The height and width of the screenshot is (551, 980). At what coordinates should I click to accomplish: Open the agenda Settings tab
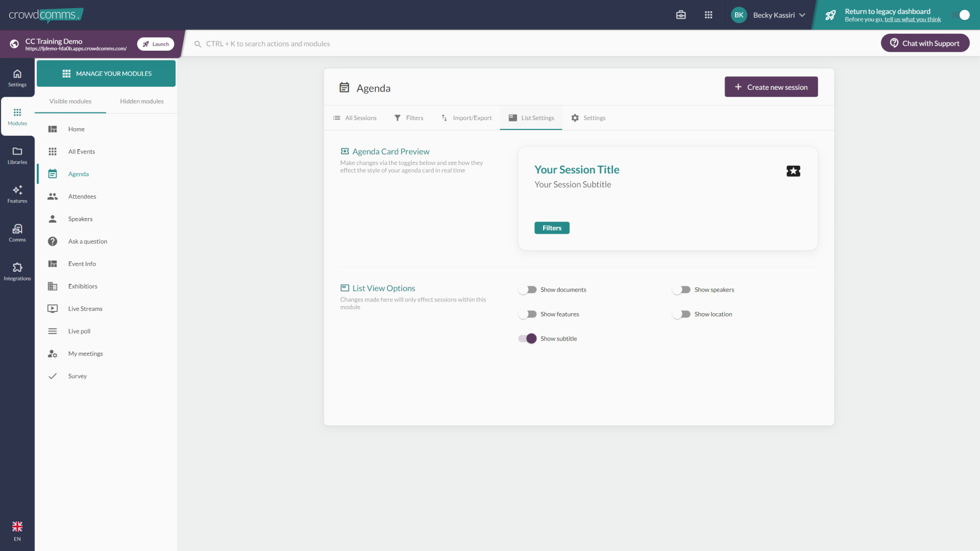click(588, 118)
